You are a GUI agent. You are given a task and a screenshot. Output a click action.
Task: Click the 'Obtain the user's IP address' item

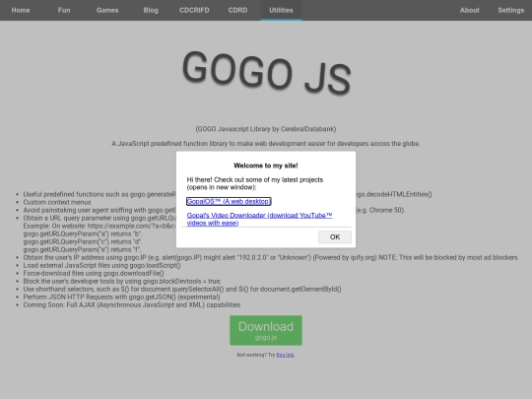271,257
